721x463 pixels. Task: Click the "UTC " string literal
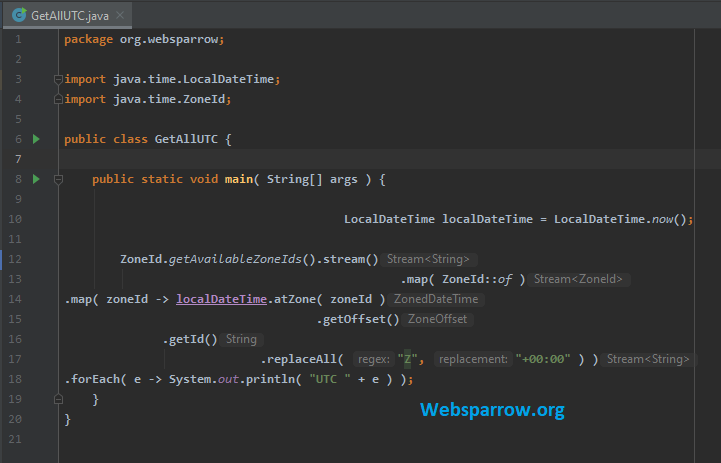tap(330, 379)
